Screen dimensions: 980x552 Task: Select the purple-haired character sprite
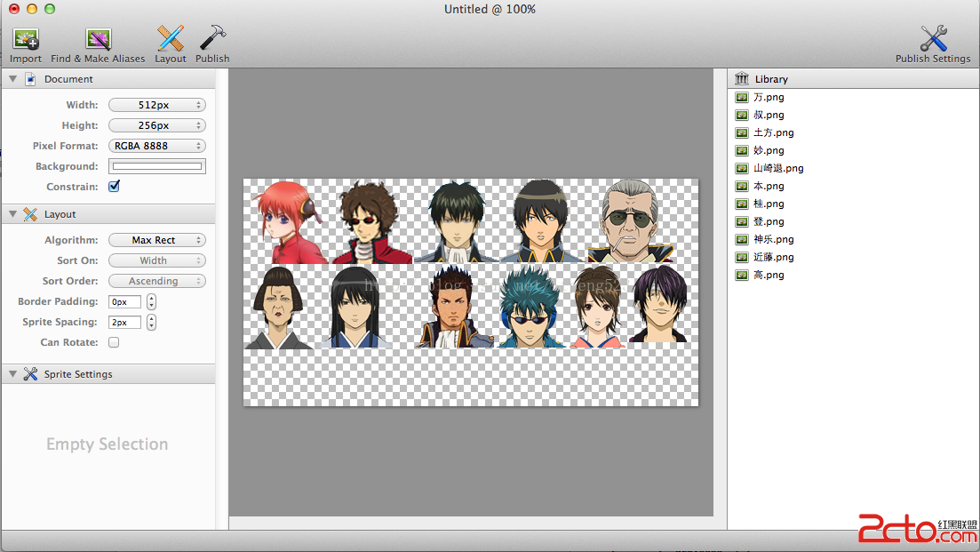coord(659,304)
